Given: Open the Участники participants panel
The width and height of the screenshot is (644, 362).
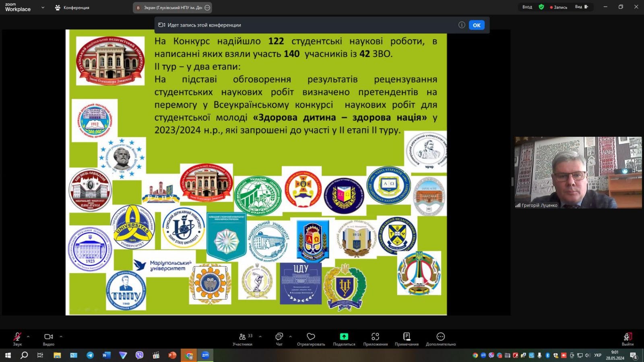Looking at the screenshot, I should [x=242, y=339].
